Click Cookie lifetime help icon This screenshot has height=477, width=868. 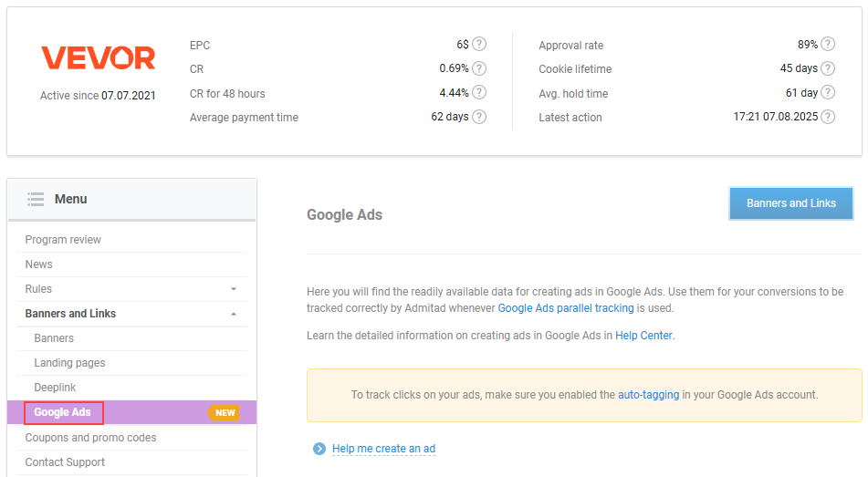828,68
